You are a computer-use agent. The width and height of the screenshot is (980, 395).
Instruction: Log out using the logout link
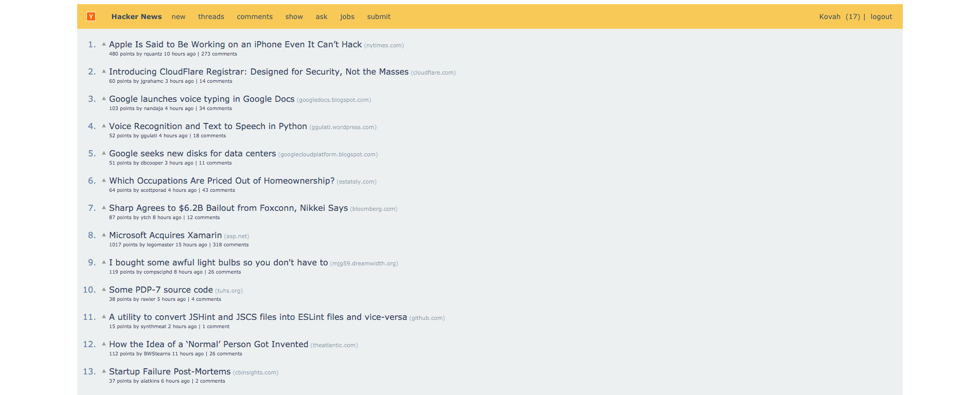[881, 16]
